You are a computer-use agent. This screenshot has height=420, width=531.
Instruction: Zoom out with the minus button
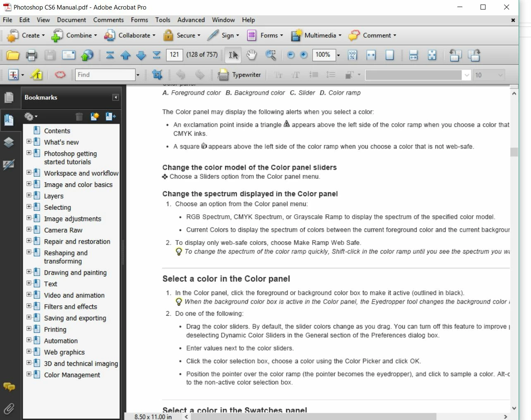point(291,55)
